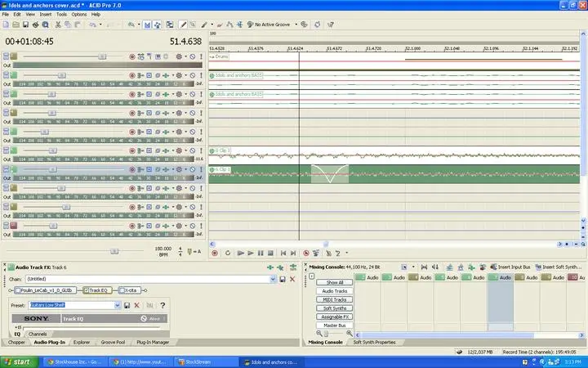Toggle the Poulin_LeCab plug-in checkbox
The image size is (588, 368).
pyautogui.click(x=18, y=290)
